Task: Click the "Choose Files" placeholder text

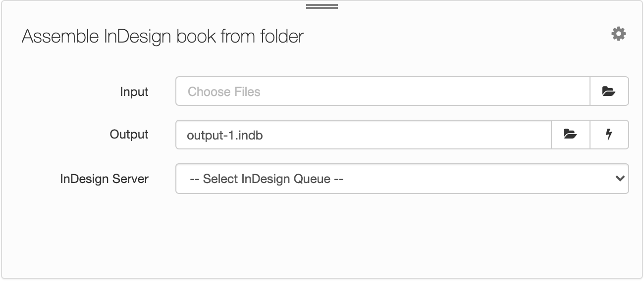Action: (x=224, y=92)
